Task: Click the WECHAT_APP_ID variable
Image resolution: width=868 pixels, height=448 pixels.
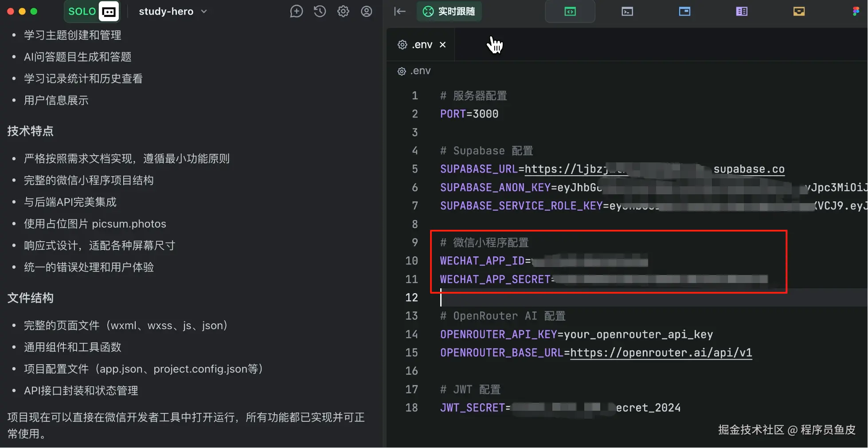Action: pyautogui.click(x=482, y=261)
